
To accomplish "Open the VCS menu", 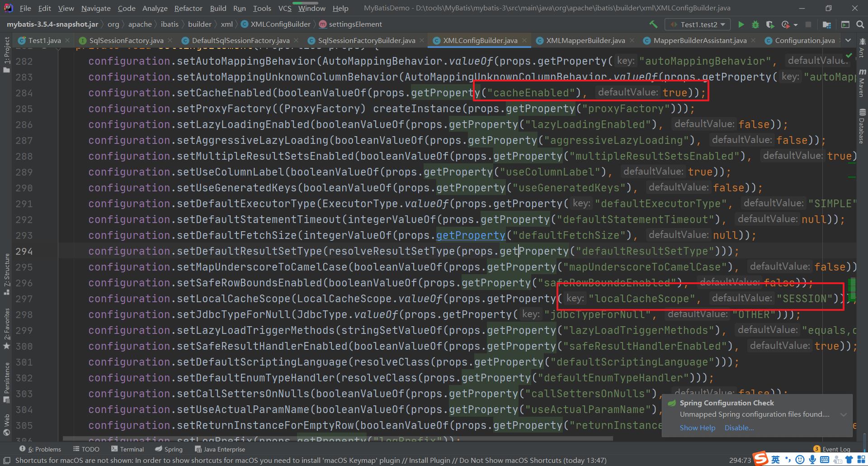I will pyautogui.click(x=285, y=8).
